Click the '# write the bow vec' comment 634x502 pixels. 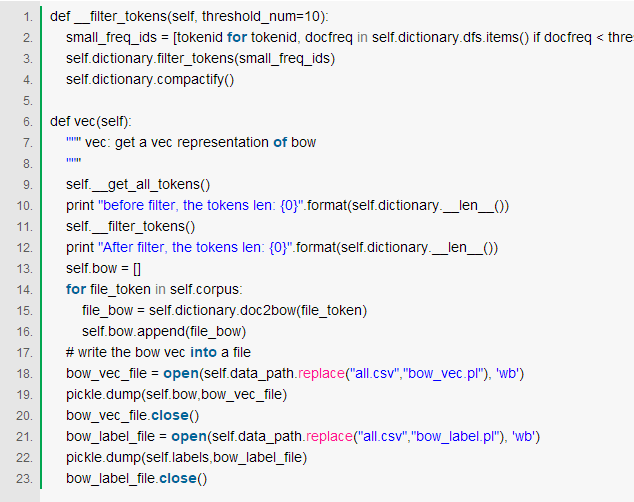pos(126,352)
